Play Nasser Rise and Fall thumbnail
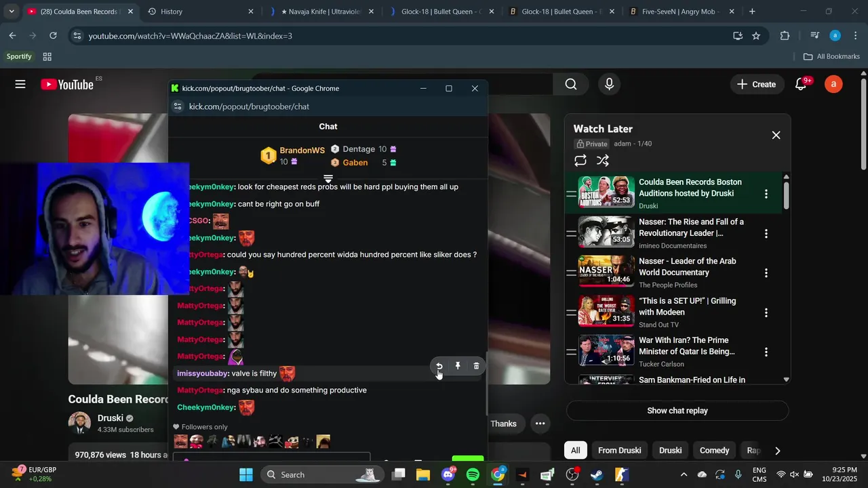 [606, 232]
